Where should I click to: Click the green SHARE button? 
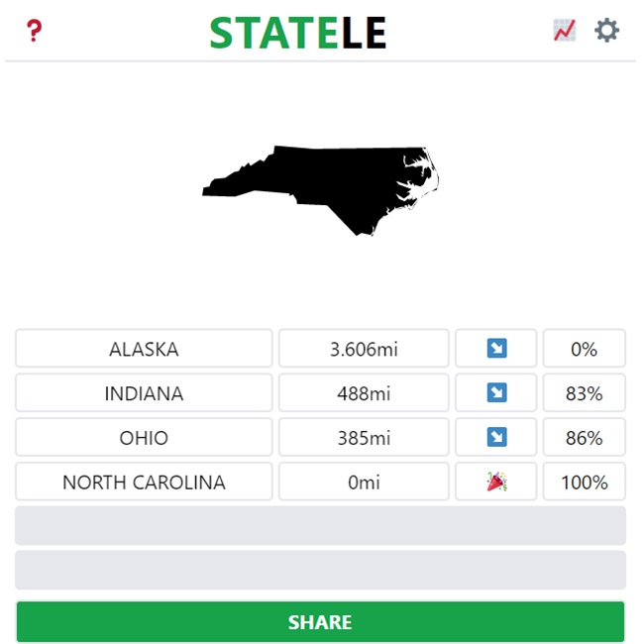pos(320,622)
